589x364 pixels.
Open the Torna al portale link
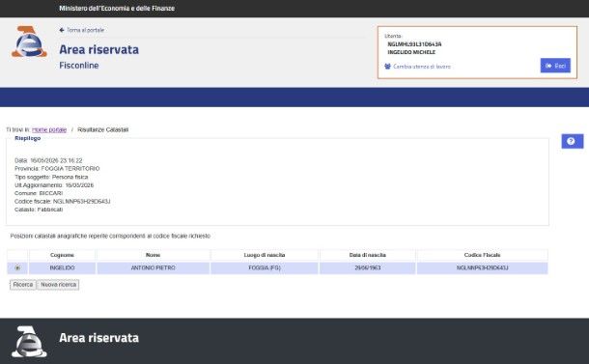click(85, 30)
